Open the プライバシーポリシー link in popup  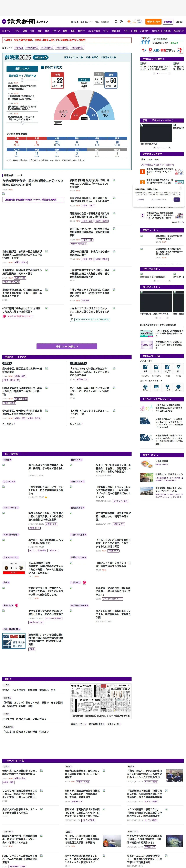(159, 199)
